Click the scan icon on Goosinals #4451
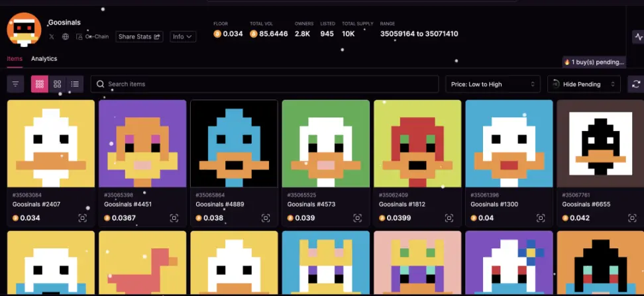Screen dimensions: 644x296 [174, 218]
